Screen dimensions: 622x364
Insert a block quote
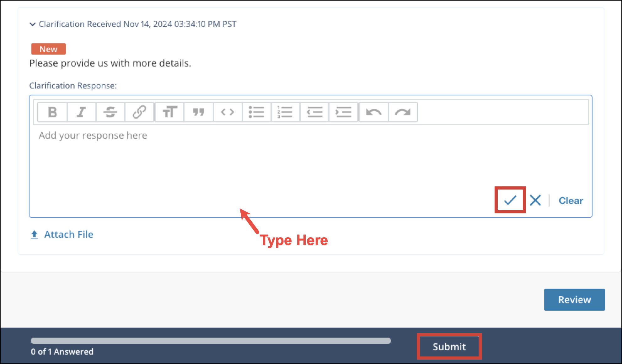(x=199, y=112)
